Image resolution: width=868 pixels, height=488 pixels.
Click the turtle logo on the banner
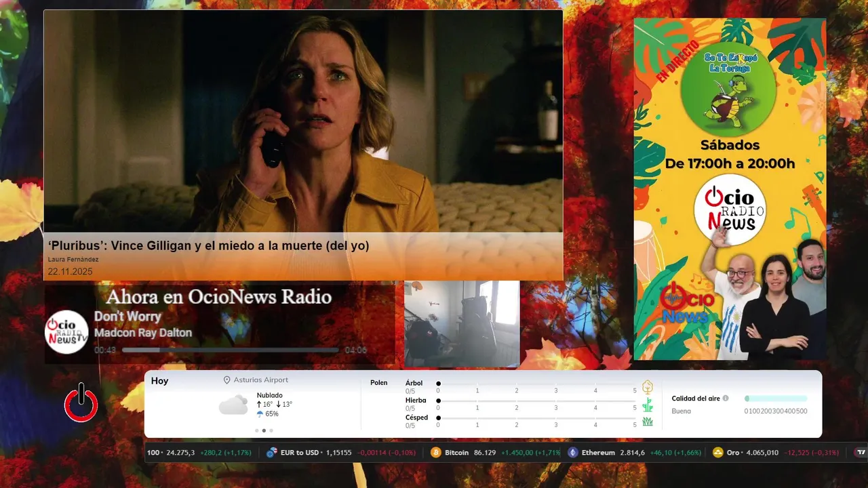(728, 88)
